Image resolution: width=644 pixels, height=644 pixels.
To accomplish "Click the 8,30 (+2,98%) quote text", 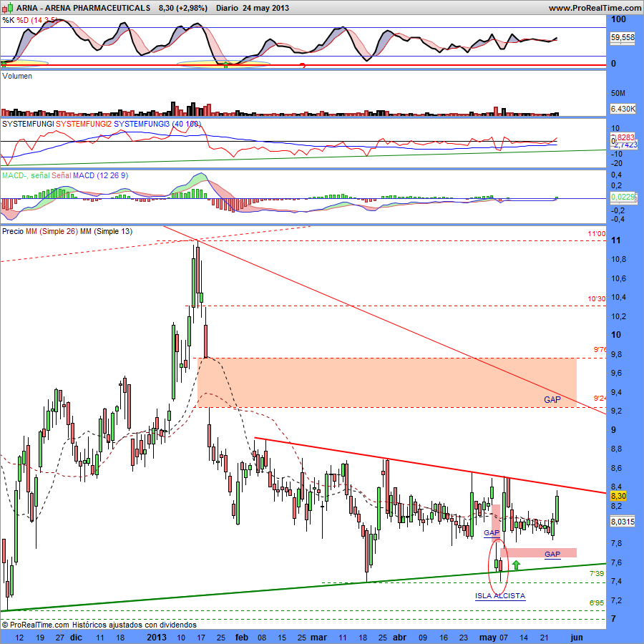I will (182, 8).
